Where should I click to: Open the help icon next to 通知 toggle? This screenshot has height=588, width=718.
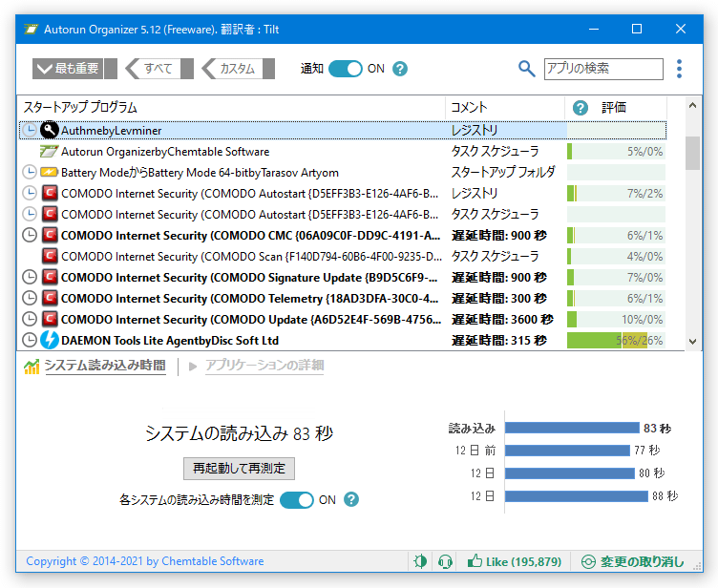click(400, 69)
